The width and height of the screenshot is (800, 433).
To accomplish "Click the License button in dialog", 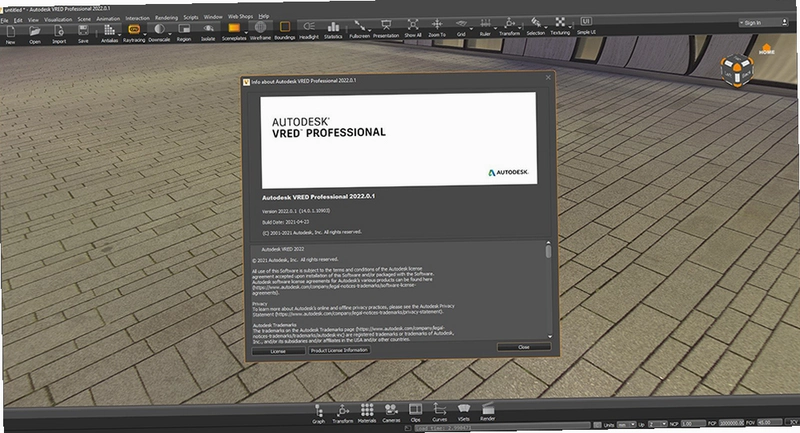I will [x=278, y=351].
